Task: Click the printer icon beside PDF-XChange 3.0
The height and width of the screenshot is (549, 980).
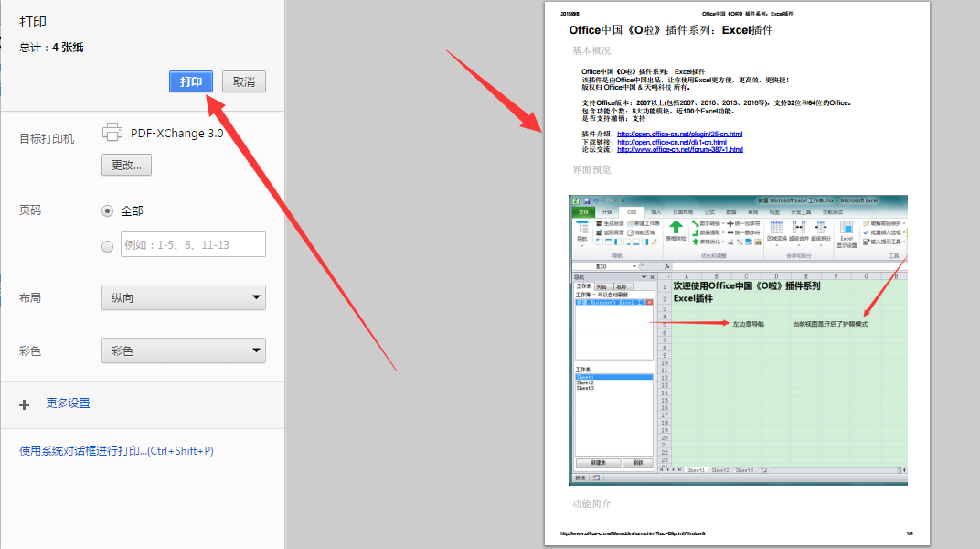Action: pyautogui.click(x=112, y=132)
